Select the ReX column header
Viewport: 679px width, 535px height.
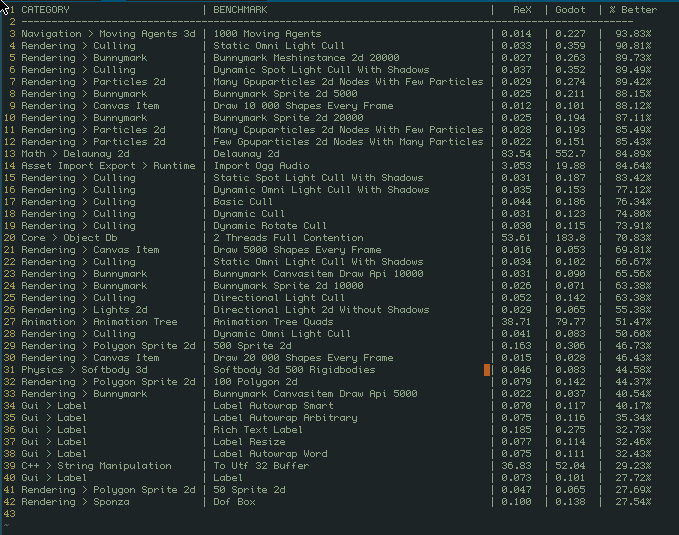point(522,10)
